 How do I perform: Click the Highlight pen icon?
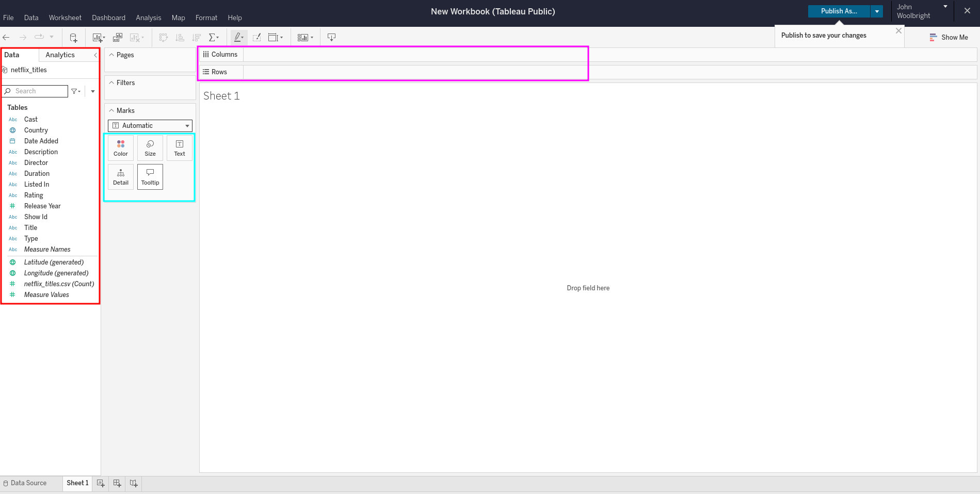[237, 37]
